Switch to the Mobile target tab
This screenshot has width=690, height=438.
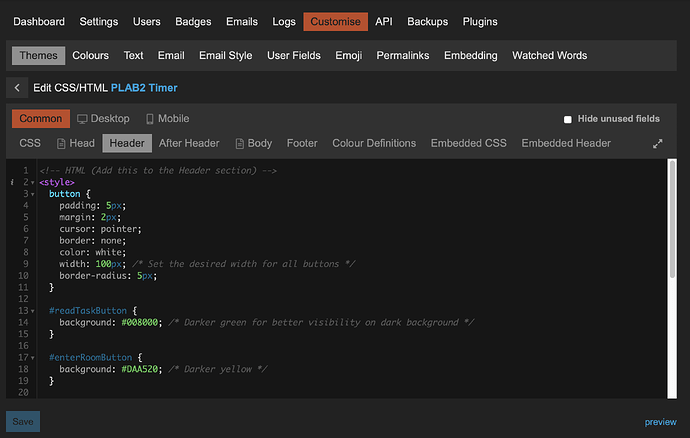point(167,119)
